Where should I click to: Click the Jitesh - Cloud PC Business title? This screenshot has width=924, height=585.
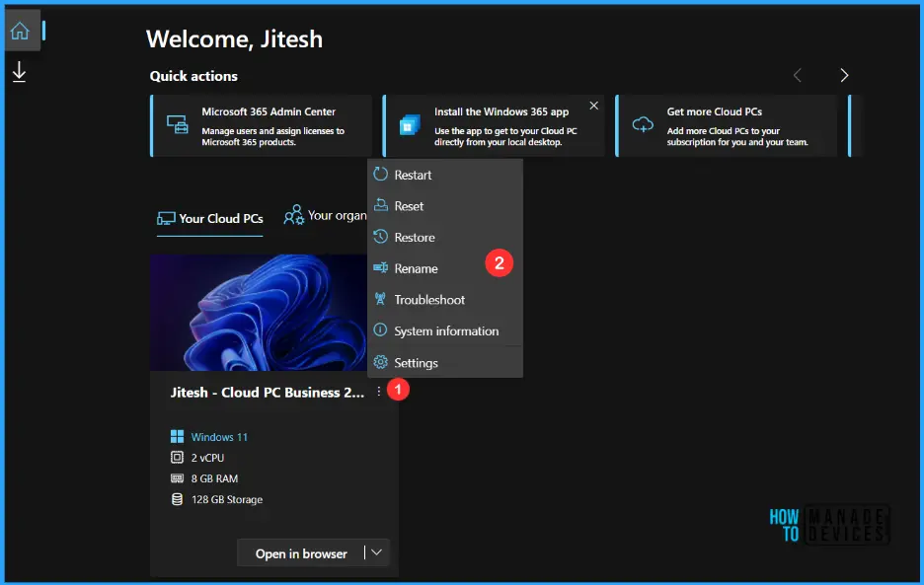(267, 393)
